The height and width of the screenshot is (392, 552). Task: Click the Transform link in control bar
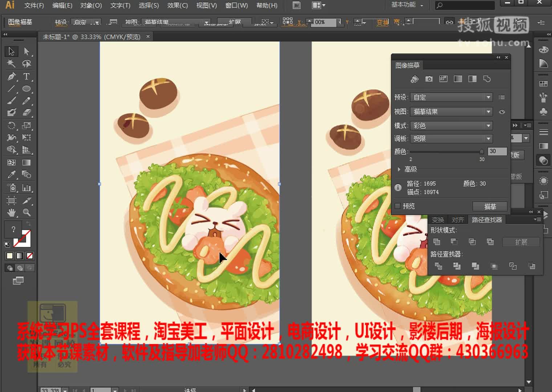tap(382, 23)
